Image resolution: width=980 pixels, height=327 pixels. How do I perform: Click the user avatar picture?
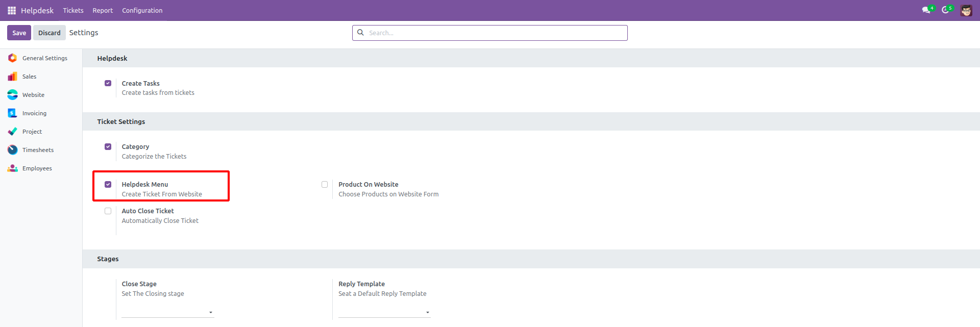click(x=966, y=10)
